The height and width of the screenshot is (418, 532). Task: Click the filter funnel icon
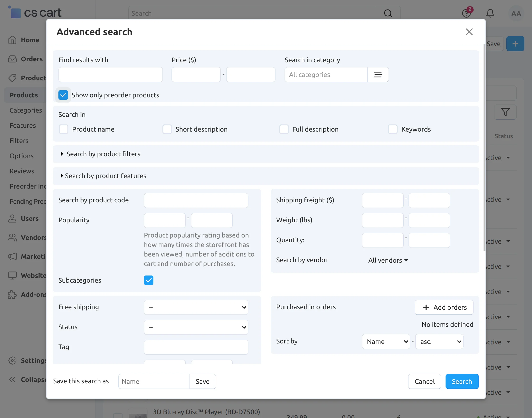(x=505, y=112)
